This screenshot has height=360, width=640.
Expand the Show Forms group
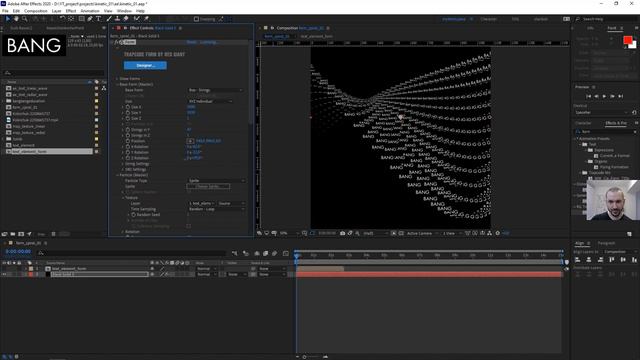click(117, 79)
